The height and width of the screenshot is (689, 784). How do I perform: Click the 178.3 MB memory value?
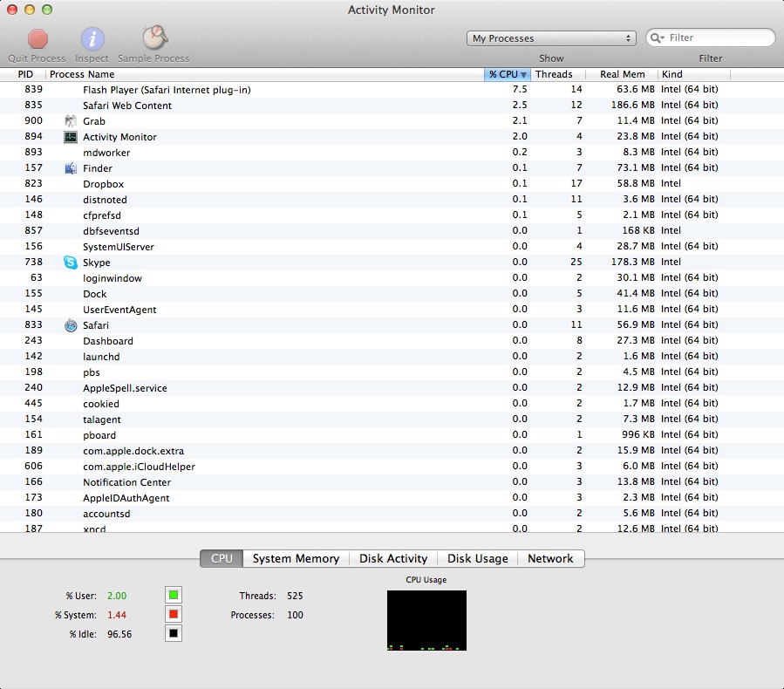click(x=632, y=262)
